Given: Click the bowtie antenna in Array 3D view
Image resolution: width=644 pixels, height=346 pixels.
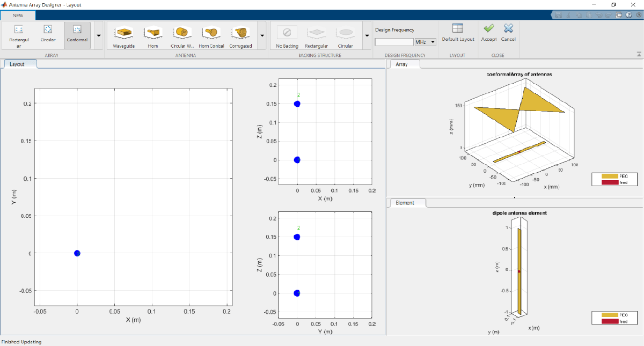Looking at the screenshot, I should (519, 109).
